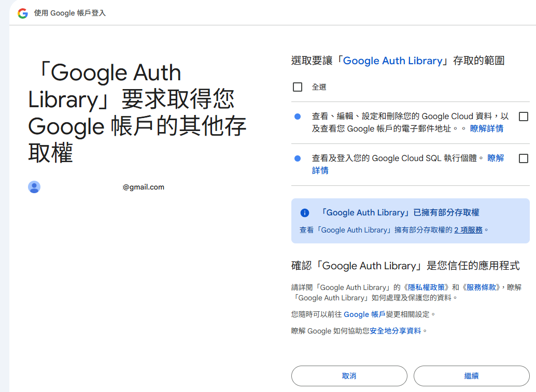
Task: Open the 隱私權政策 link
Action: point(426,287)
